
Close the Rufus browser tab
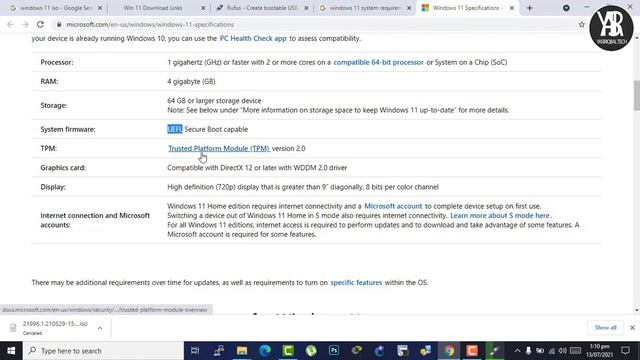tap(307, 8)
